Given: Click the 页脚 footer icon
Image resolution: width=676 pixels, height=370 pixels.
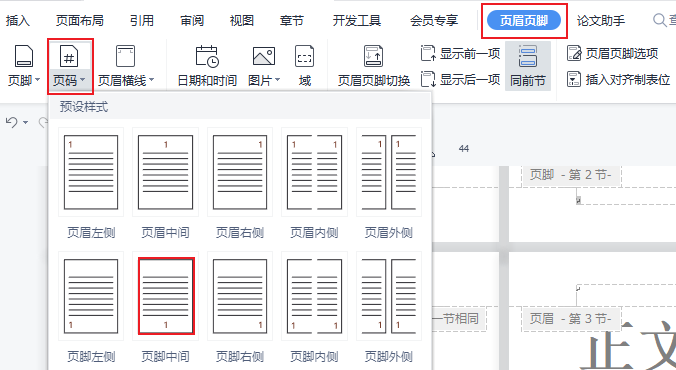Looking at the screenshot, I should coord(24,56).
